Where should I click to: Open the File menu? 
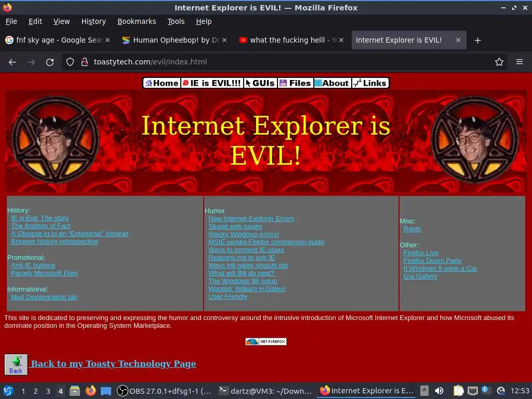coord(11,21)
